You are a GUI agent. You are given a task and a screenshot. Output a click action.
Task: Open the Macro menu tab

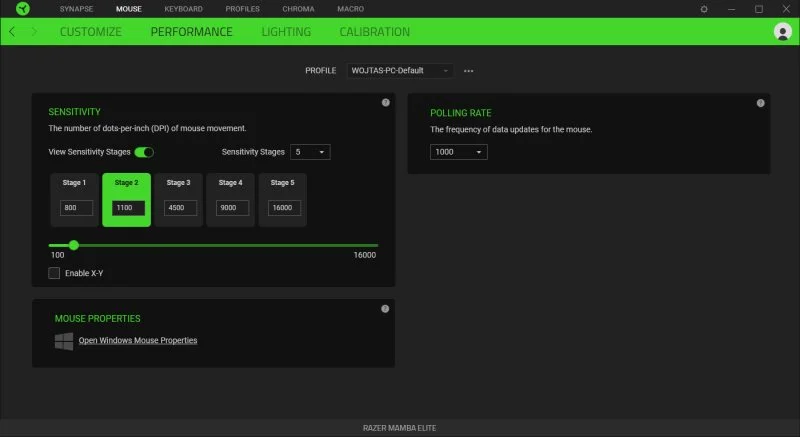(x=351, y=9)
